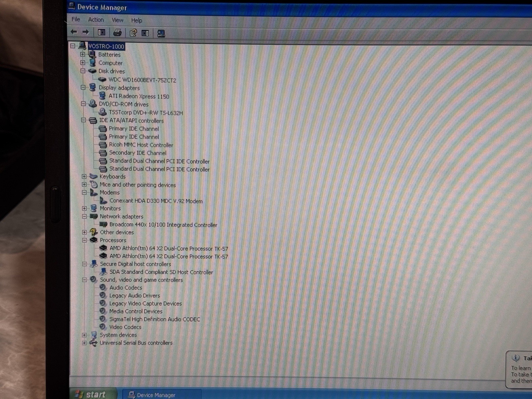This screenshot has height=399, width=532.
Task: Select Legacy Audio Drivers item
Action: (x=135, y=296)
